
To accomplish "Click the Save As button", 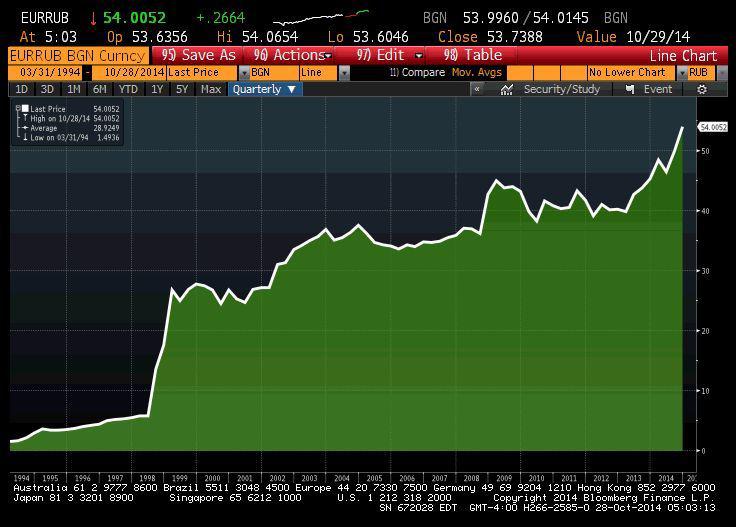I will [199, 55].
